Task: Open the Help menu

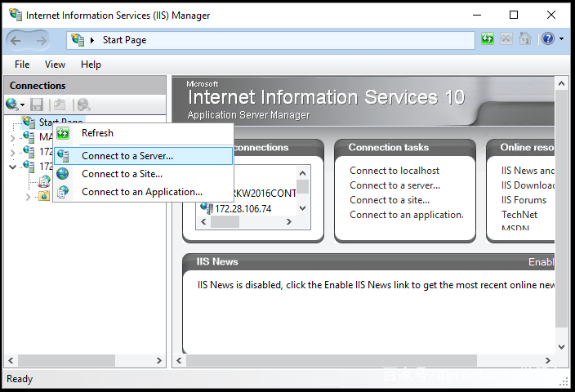Action: [91, 65]
